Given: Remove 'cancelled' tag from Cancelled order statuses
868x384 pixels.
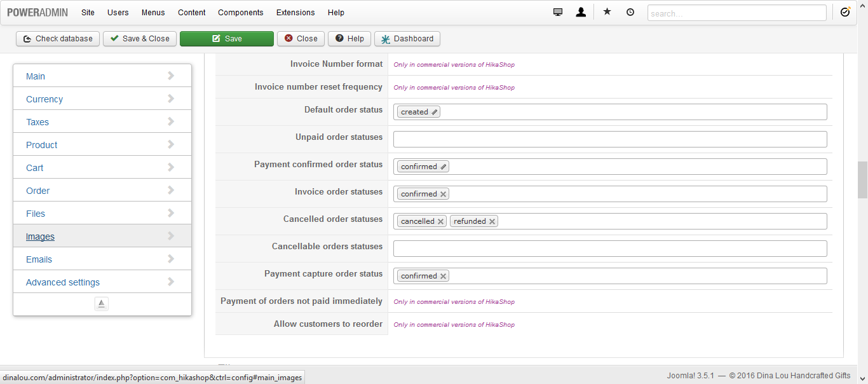Looking at the screenshot, I should tap(440, 222).
